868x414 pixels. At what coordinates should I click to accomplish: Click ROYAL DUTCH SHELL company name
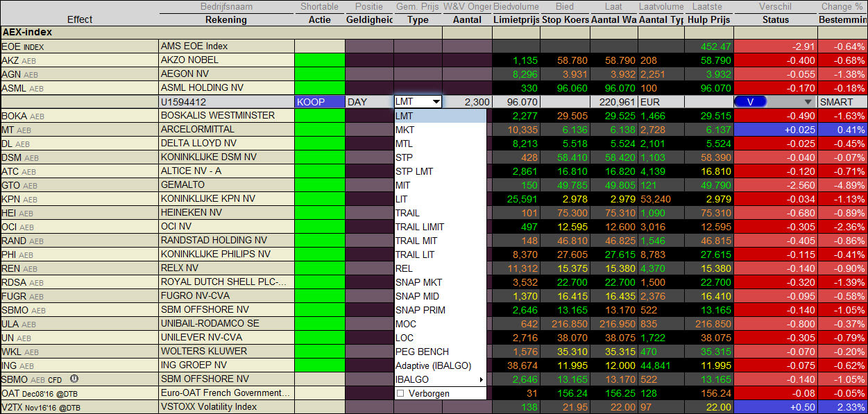click(x=223, y=282)
